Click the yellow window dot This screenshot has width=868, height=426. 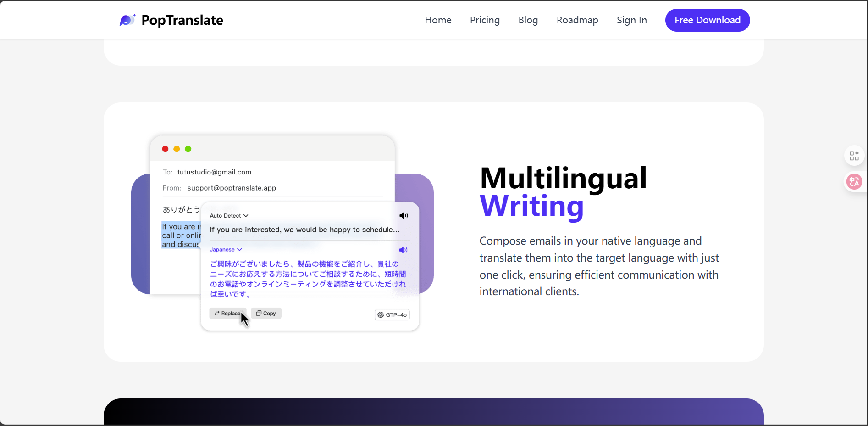pyautogui.click(x=177, y=149)
